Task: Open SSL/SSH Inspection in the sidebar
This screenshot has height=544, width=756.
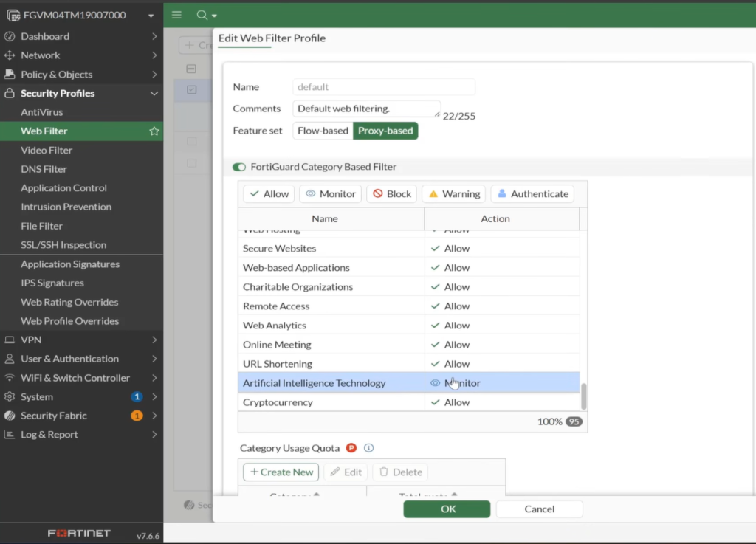Action: point(63,245)
